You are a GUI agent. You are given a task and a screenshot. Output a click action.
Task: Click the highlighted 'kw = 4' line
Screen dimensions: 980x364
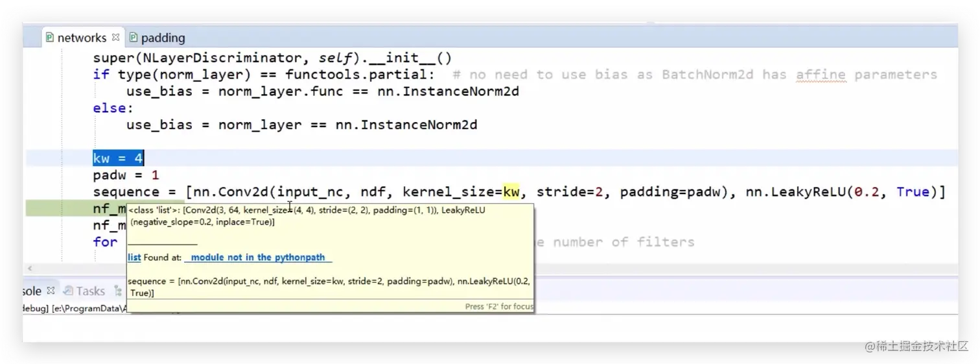(118, 158)
